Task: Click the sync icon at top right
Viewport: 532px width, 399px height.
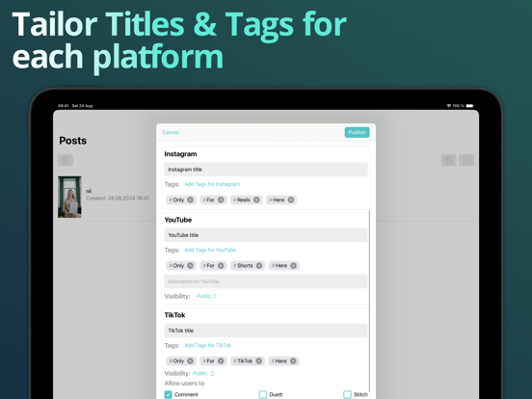Action: [448, 160]
